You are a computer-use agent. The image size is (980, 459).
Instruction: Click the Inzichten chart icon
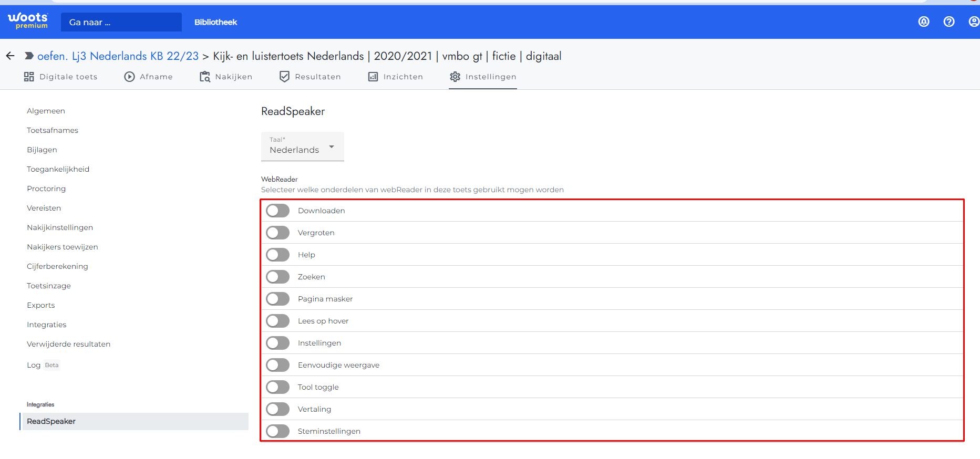[373, 77]
